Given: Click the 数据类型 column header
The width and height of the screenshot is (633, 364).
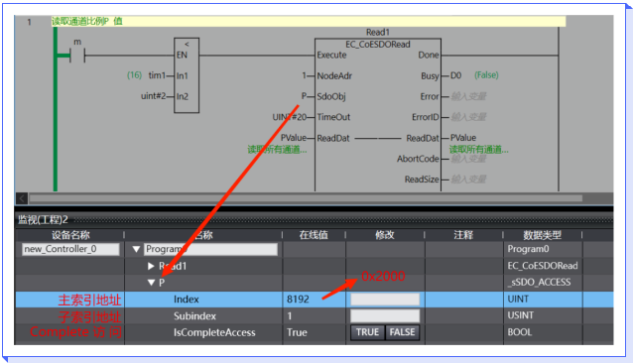Looking at the screenshot, I should [x=542, y=235].
